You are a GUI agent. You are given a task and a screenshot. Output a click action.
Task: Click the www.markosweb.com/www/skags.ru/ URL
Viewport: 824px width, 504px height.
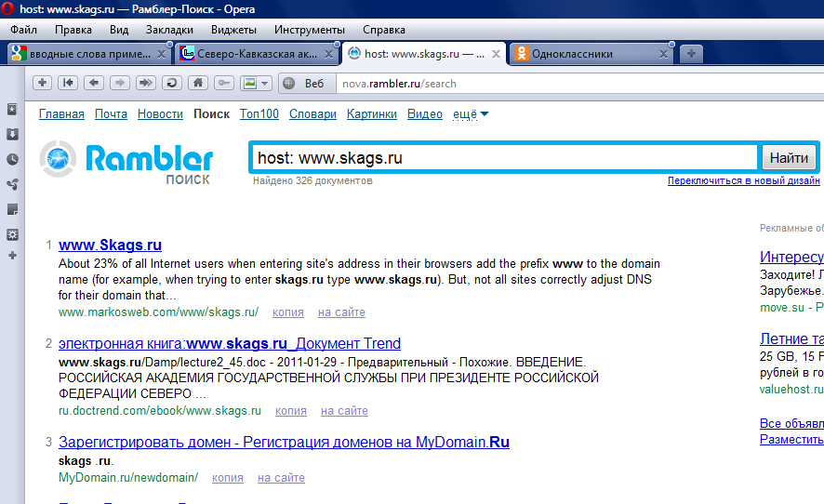tap(158, 312)
